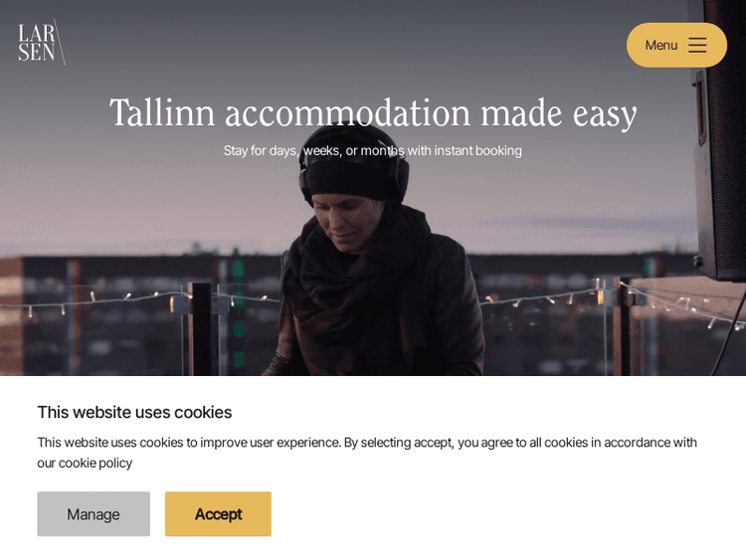Click the word 'Tallinn' in the headline
The width and height of the screenshot is (746, 560).
point(162,112)
